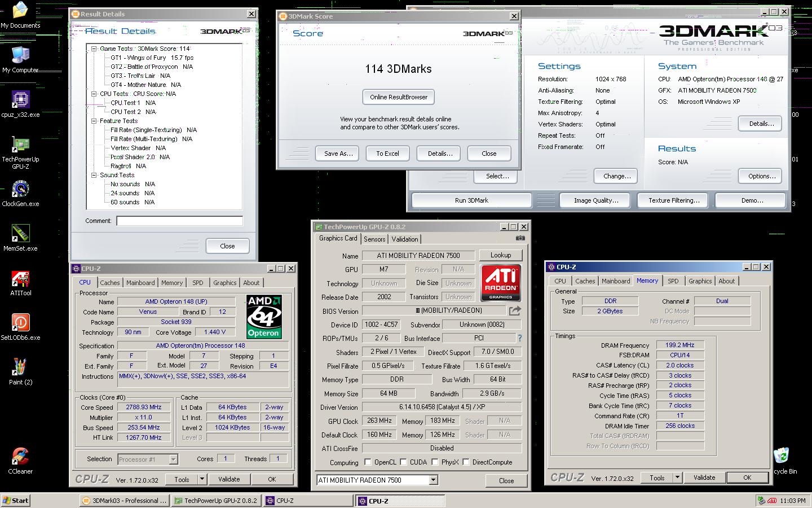Select GT1 - Wings of Fury result row

[x=152, y=58]
